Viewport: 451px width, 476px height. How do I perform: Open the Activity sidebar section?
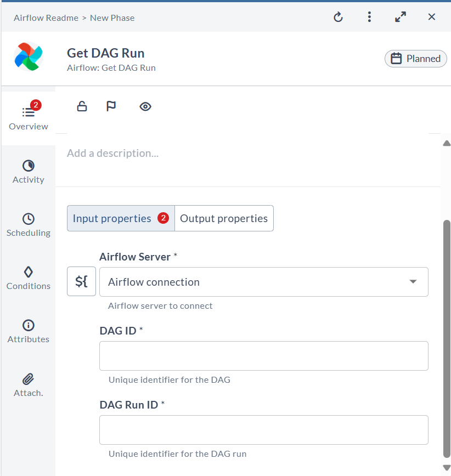(x=29, y=172)
